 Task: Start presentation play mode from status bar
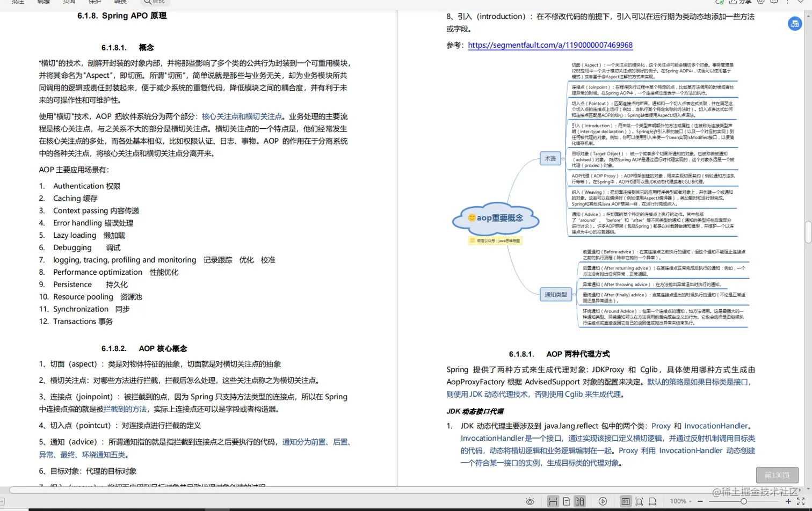click(x=603, y=501)
